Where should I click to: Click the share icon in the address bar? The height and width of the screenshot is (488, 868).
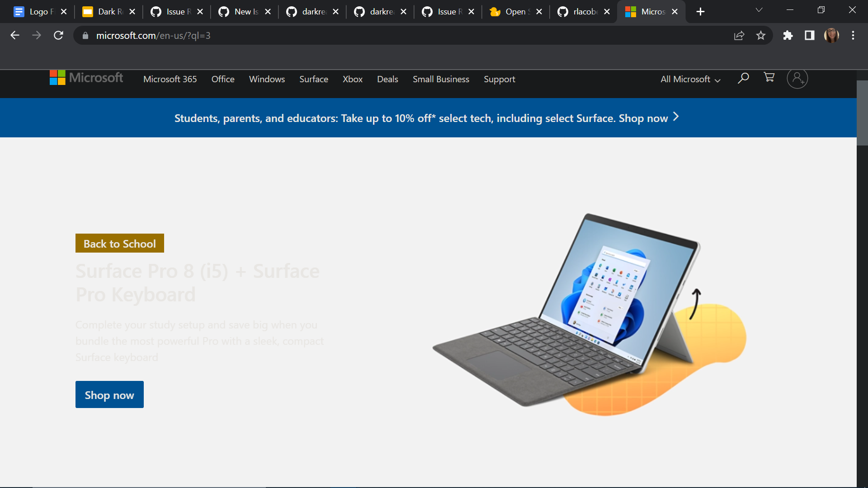coord(739,35)
